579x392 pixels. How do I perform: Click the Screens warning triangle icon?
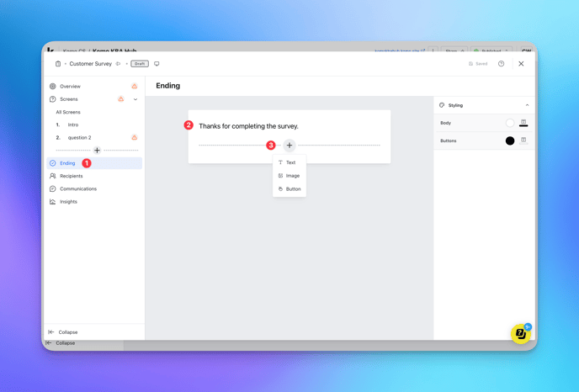(x=120, y=99)
